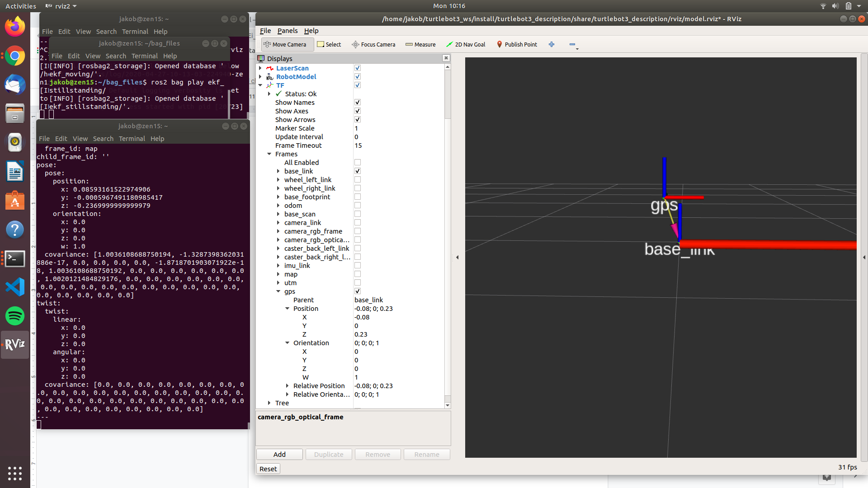Image resolution: width=868 pixels, height=488 pixels.
Task: Select the Select tool in RViz toolbar
Action: [x=329, y=44]
